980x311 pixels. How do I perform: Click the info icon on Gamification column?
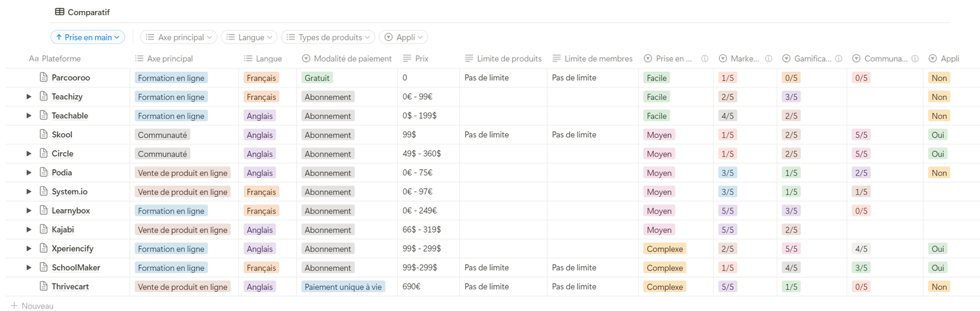(x=838, y=59)
